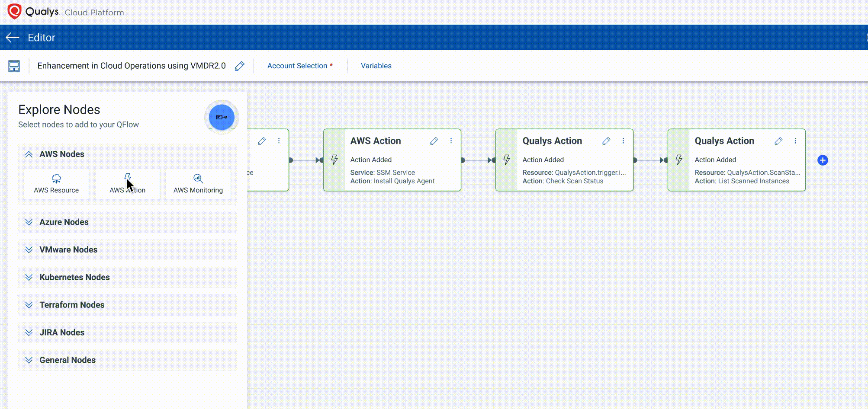
Task: Click 'Service: SSM Service' text
Action: coord(383,173)
